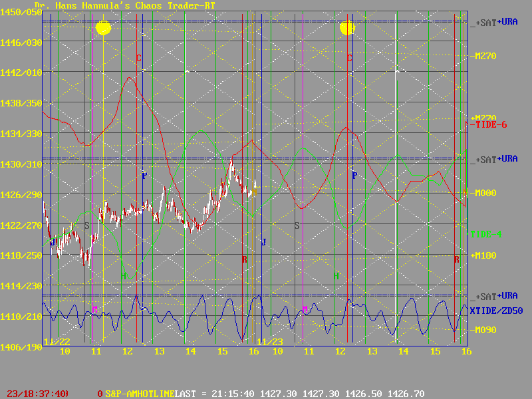Click the +M180 level label
Screen dimensions: 532x399
click(x=483, y=255)
